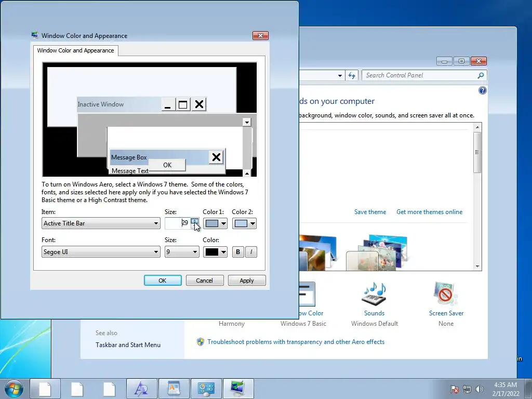Open the Taskbar and Start Menu link

coord(128,345)
